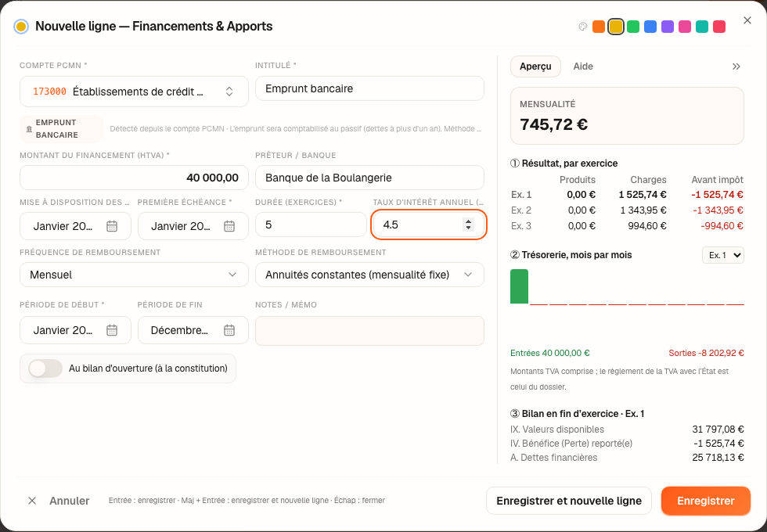Click Entrées 40 000,00 € text

tap(549, 353)
